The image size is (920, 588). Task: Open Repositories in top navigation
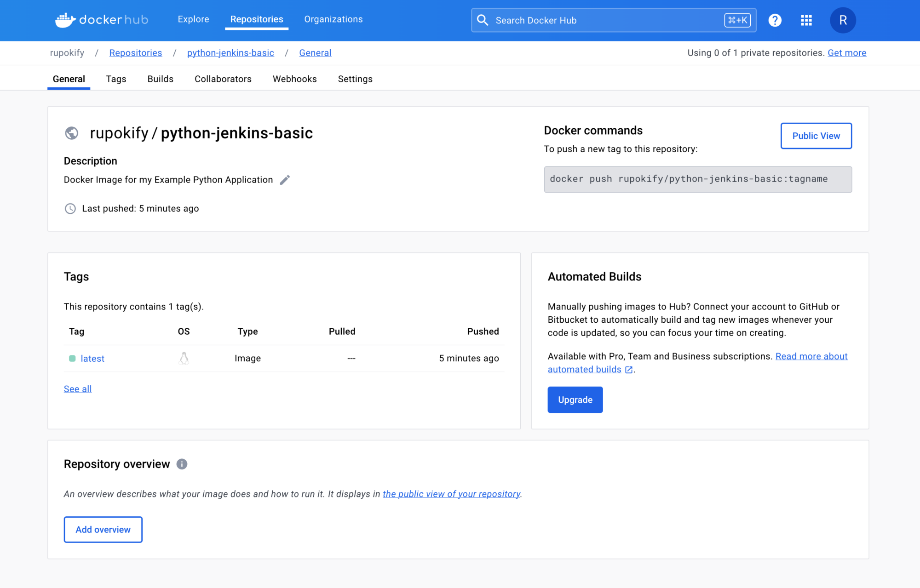(257, 19)
